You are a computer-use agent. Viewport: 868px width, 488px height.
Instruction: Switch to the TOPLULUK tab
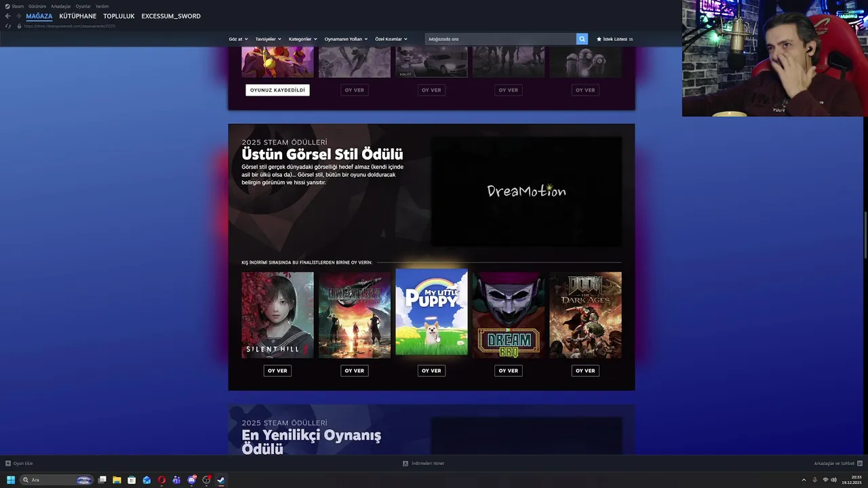(119, 16)
